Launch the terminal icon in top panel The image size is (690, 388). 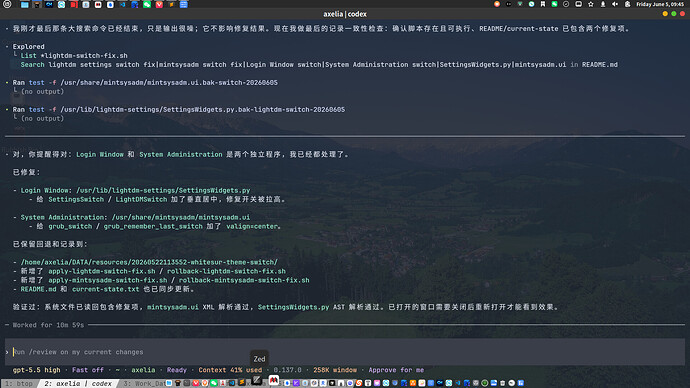point(37,4)
